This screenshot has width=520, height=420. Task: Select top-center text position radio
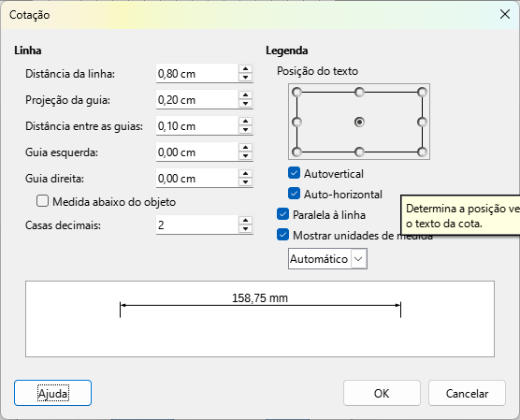click(x=359, y=93)
